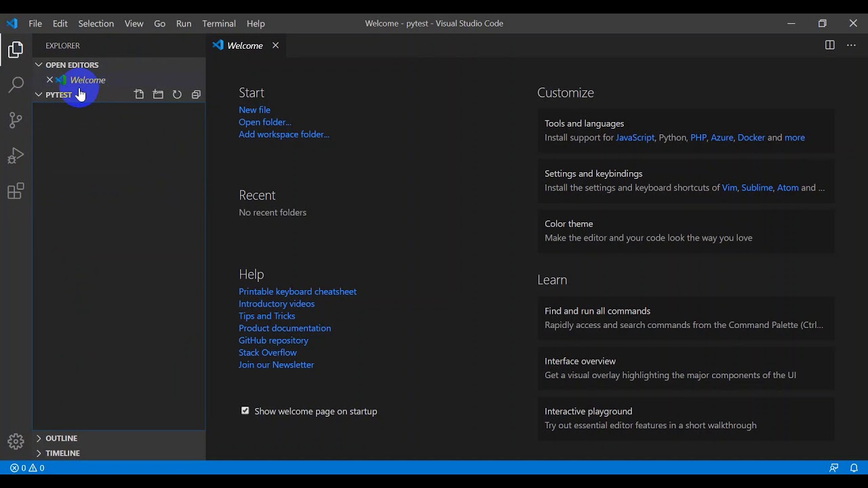The width and height of the screenshot is (868, 488).
Task: Open the Selection menu
Action: (x=96, y=23)
